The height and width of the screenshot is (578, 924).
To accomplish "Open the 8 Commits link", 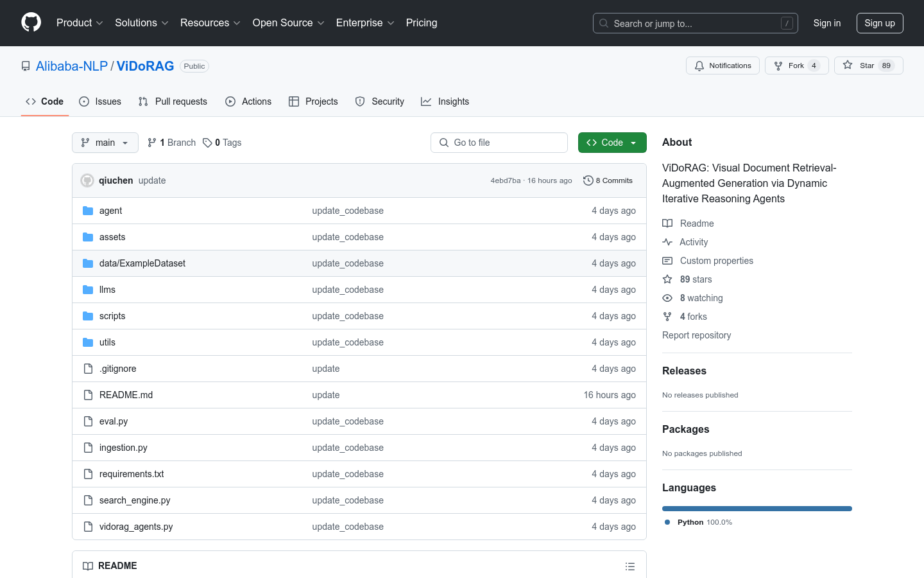I will (608, 180).
